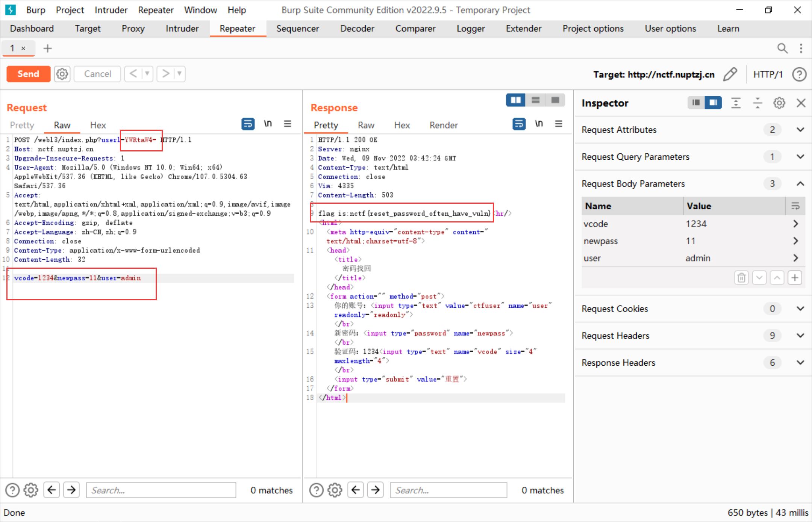812x522 pixels.
Task: Switch to side-by-side response layout
Action: pyautogui.click(x=516, y=100)
